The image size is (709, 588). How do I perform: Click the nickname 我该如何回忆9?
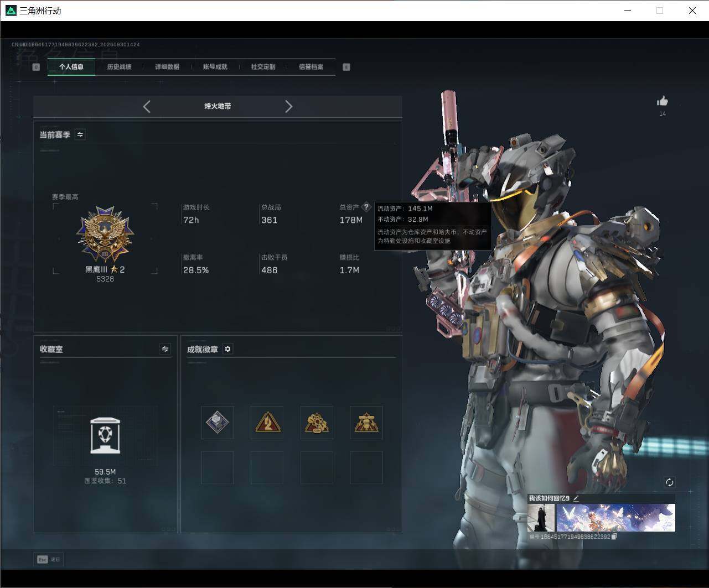click(x=549, y=498)
